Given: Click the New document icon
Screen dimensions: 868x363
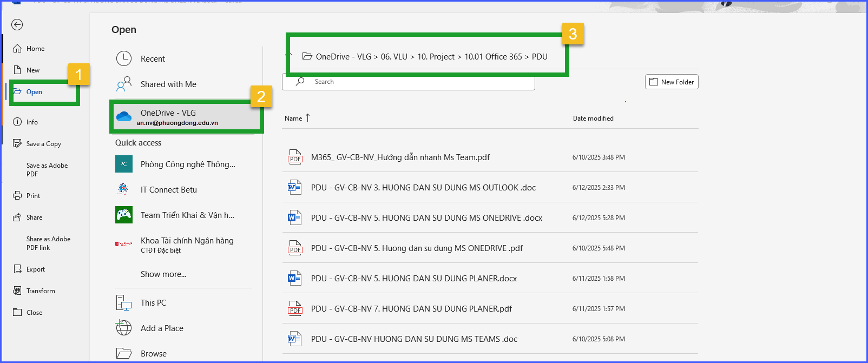Looking at the screenshot, I should 17,70.
